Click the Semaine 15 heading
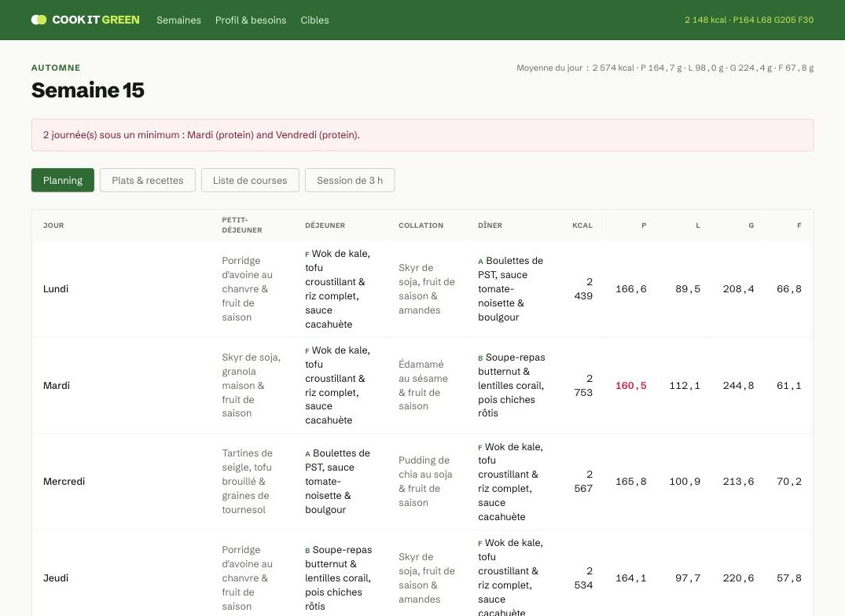This screenshot has height=616, width=845. pos(88,90)
